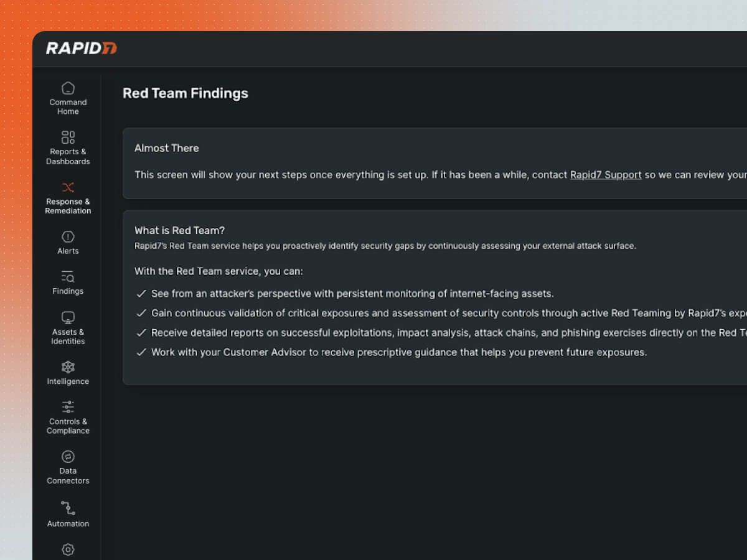Screen dimensions: 747x560
Task: Click the Findings search-list icon
Action: (68, 277)
